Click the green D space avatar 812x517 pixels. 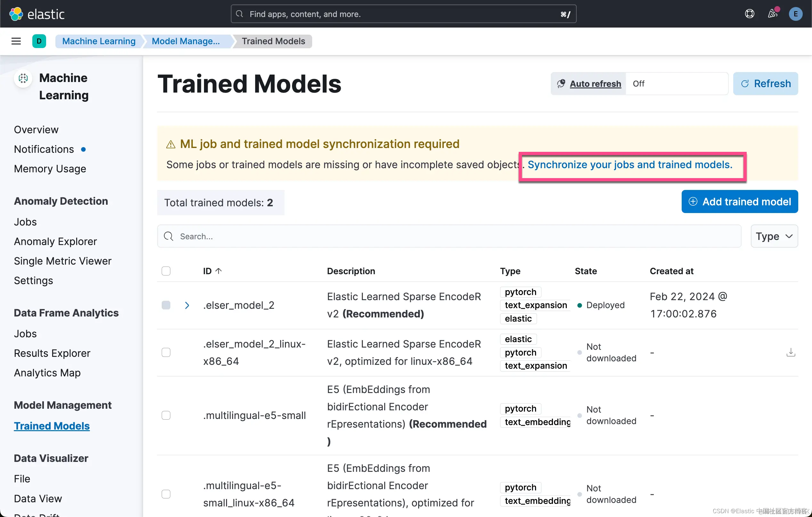click(x=39, y=41)
